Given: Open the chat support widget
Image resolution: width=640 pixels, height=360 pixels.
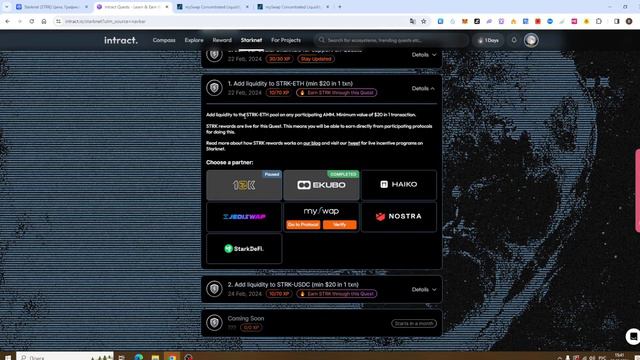Looking at the screenshot, I should (633, 336).
